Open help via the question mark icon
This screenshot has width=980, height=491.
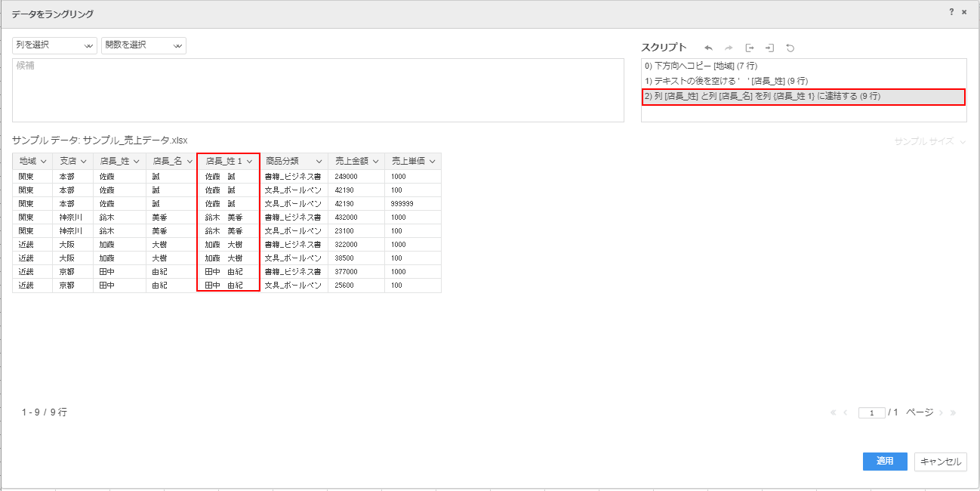coord(951,12)
